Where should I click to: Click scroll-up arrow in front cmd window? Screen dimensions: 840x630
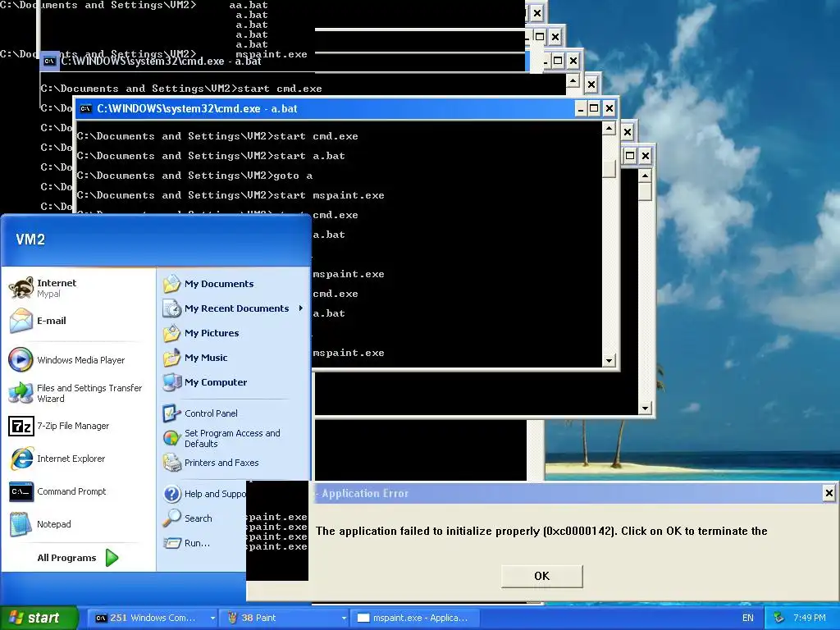click(609, 129)
